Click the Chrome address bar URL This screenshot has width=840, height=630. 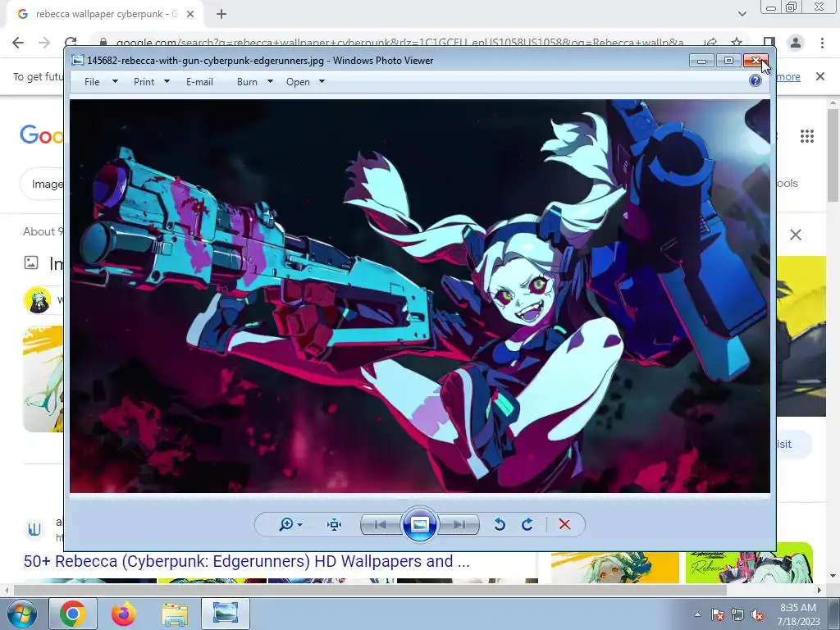tap(399, 43)
